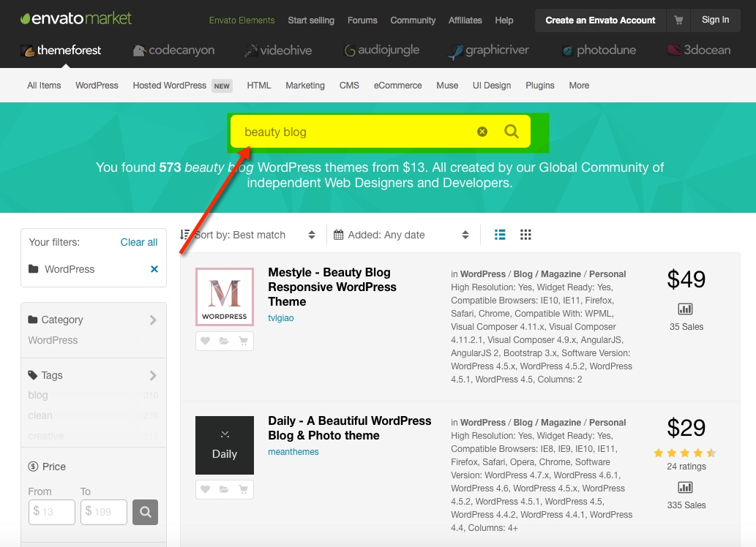Focus the price To input field
This screenshot has width=756, height=547.
(104, 512)
